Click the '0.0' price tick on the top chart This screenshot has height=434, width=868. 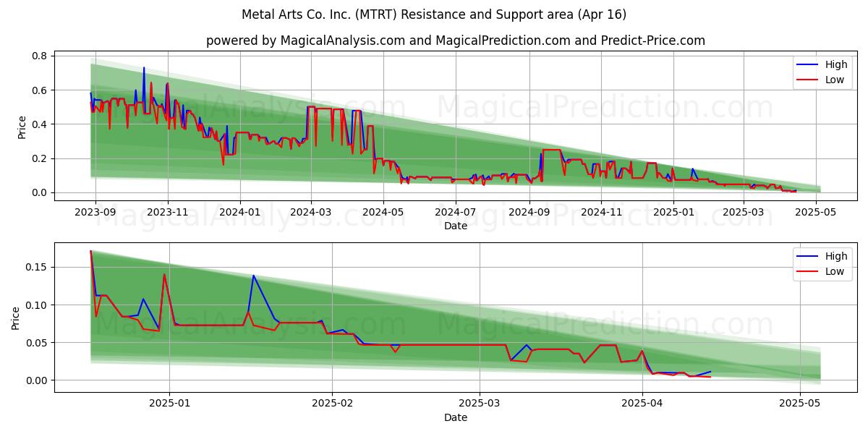click(40, 192)
